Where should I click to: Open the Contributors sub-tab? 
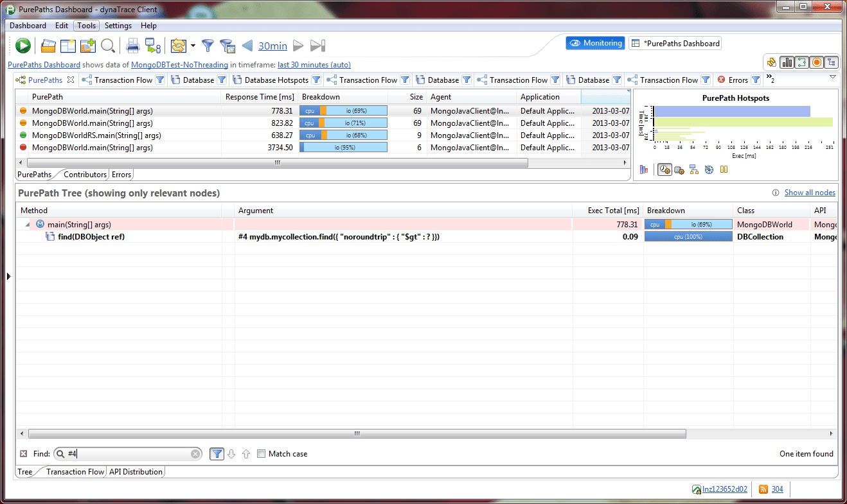pyautogui.click(x=85, y=175)
